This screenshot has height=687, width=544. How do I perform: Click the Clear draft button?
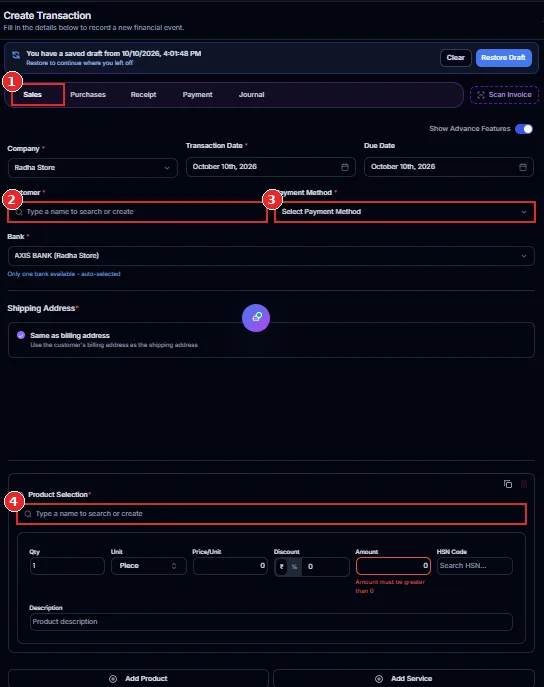coord(456,58)
